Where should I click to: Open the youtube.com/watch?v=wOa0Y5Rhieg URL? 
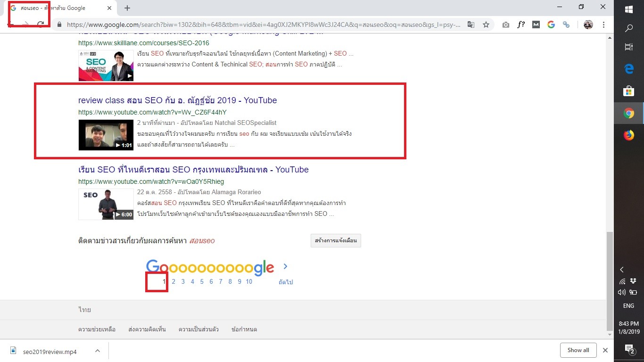point(151,181)
